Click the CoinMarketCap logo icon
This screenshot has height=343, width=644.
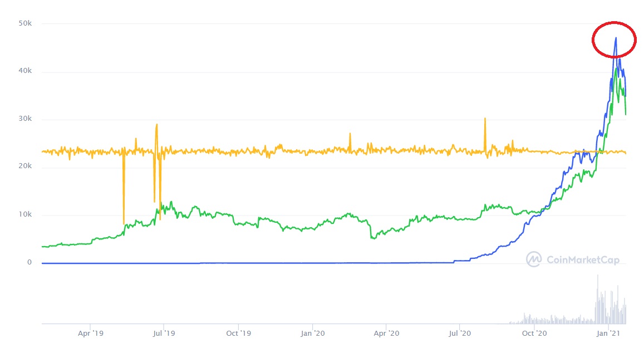pyautogui.click(x=534, y=259)
